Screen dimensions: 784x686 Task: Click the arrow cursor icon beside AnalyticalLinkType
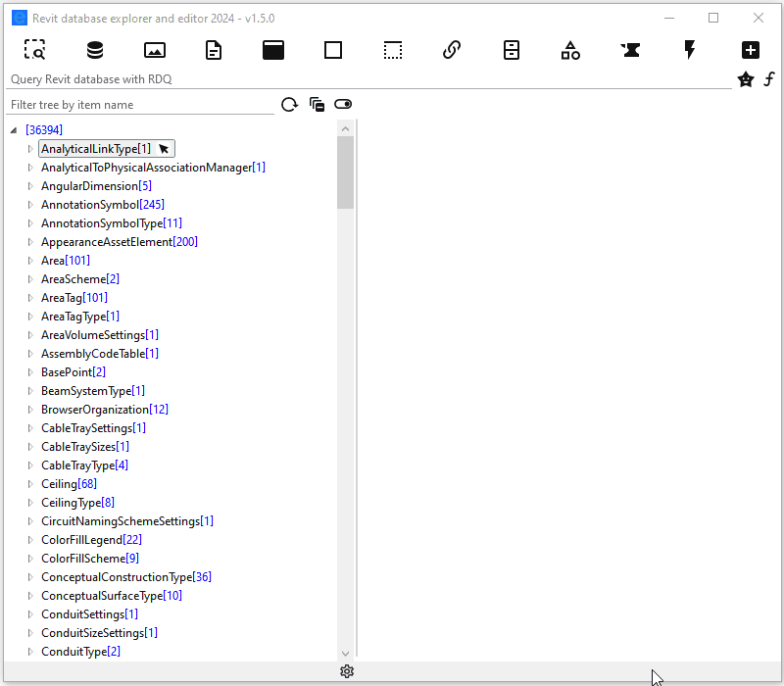[x=164, y=149]
